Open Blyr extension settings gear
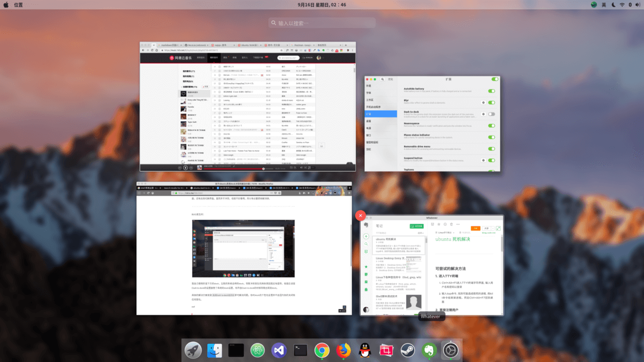 click(483, 102)
